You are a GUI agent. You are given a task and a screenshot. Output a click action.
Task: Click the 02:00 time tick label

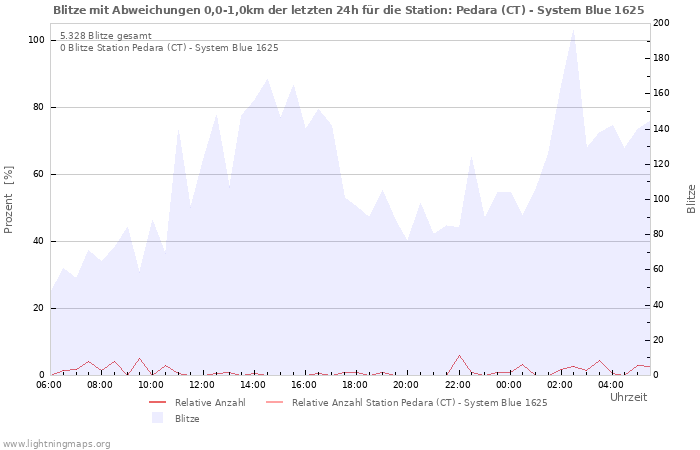pos(559,384)
